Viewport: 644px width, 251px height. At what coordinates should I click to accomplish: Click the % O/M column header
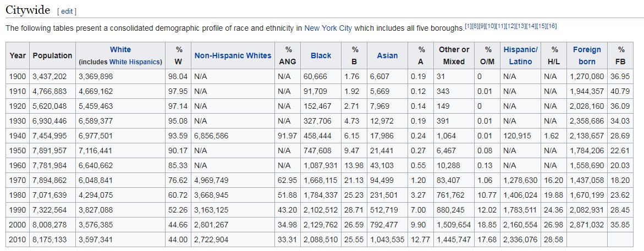point(488,55)
